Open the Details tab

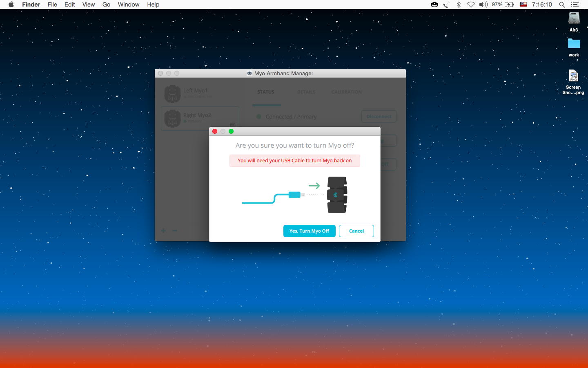306,92
